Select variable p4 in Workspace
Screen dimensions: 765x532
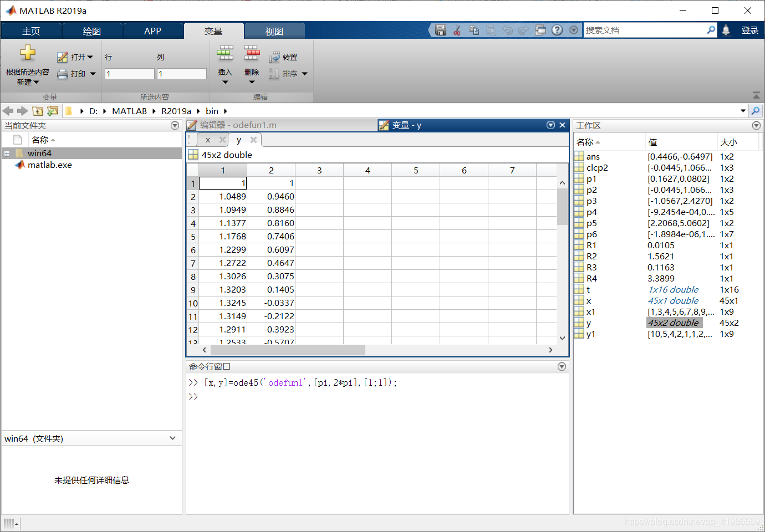tap(591, 212)
